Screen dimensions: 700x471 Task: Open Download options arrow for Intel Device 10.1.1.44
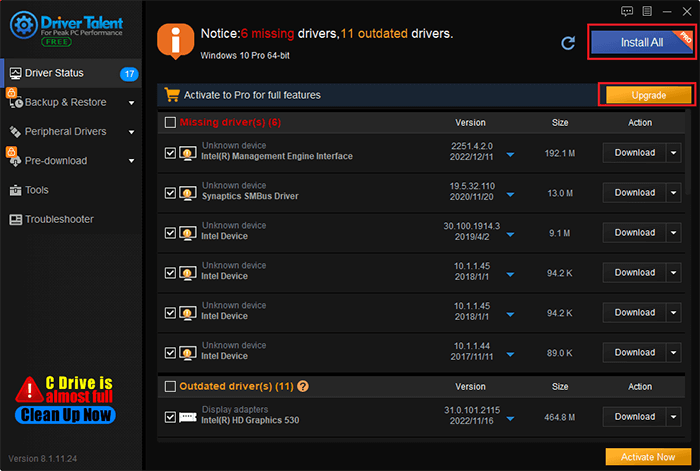click(x=674, y=353)
